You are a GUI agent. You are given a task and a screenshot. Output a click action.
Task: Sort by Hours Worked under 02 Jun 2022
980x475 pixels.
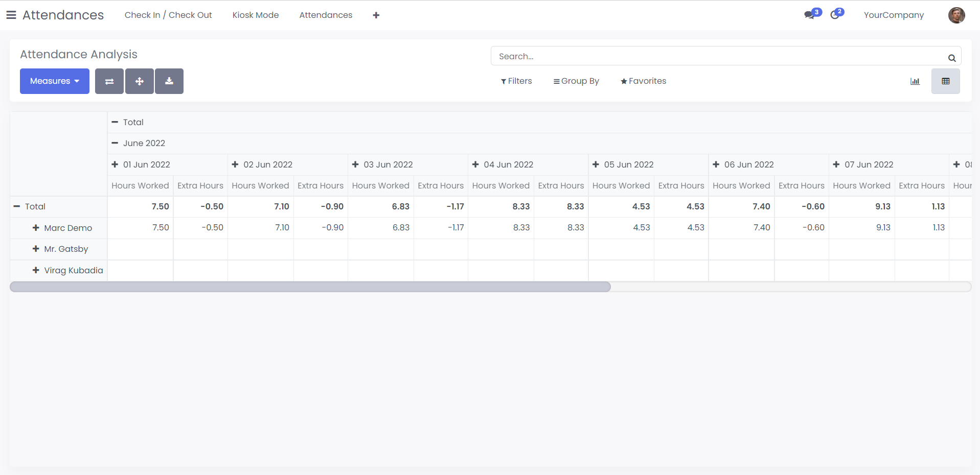tap(260, 185)
